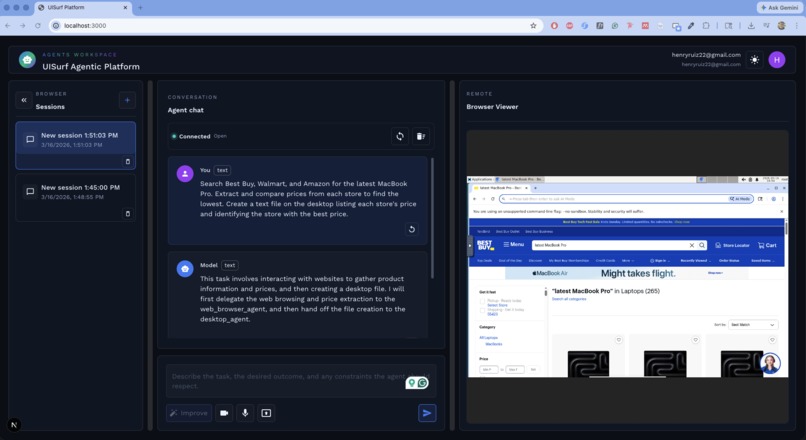Start video recording with camera icon
The height and width of the screenshot is (440, 806).
tap(224, 413)
